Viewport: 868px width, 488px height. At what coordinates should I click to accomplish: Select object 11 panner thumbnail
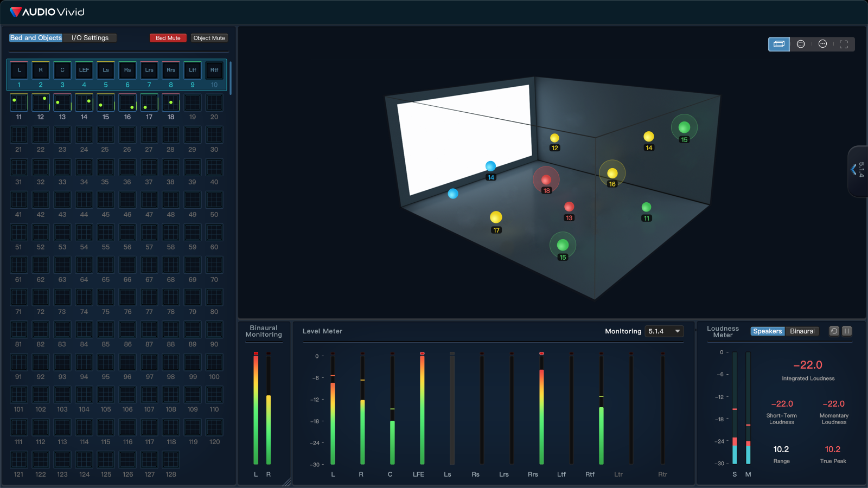(19, 102)
